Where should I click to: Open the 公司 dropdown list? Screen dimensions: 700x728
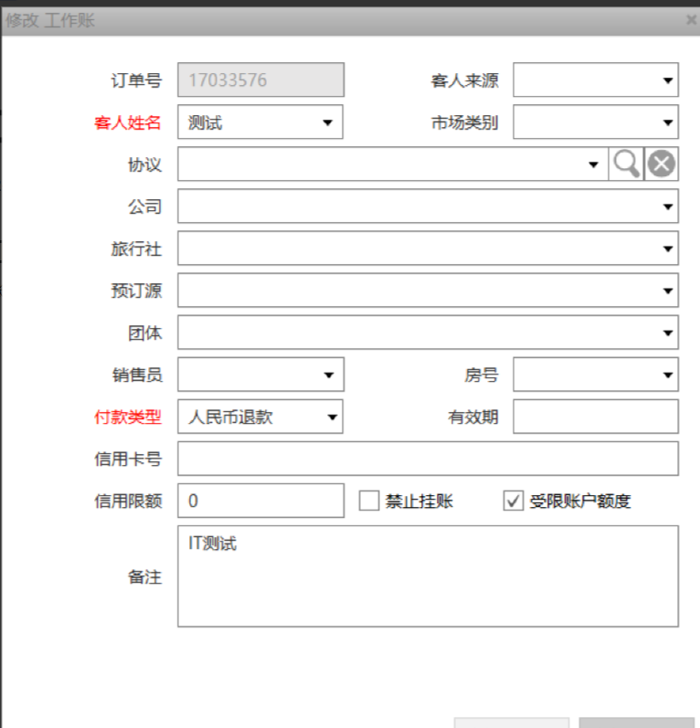[x=668, y=206]
